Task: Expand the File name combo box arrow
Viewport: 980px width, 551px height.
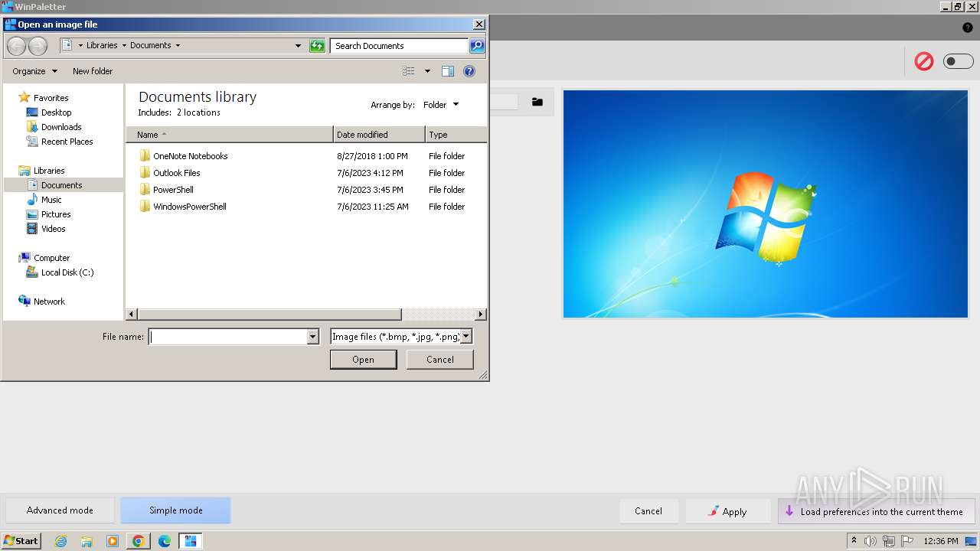Action: click(312, 337)
